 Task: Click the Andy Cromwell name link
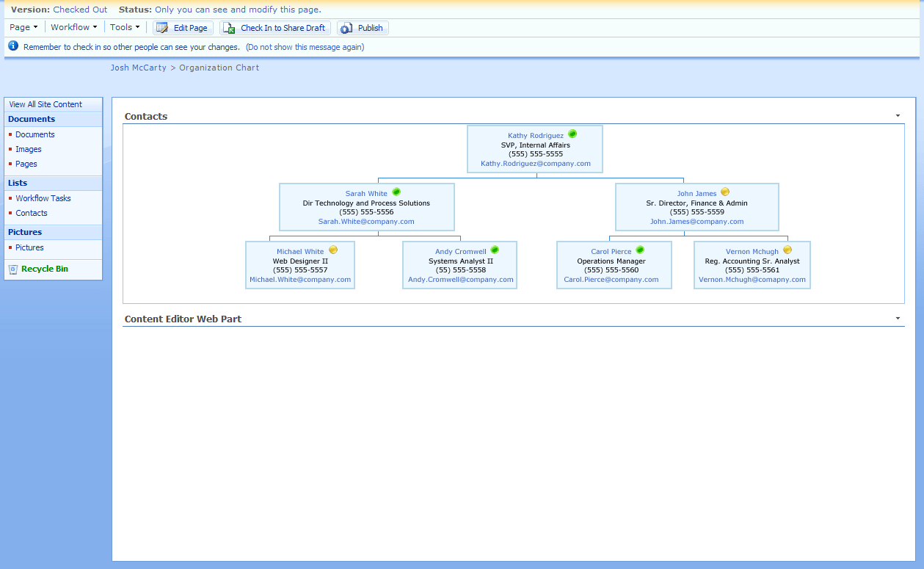pyautogui.click(x=461, y=252)
